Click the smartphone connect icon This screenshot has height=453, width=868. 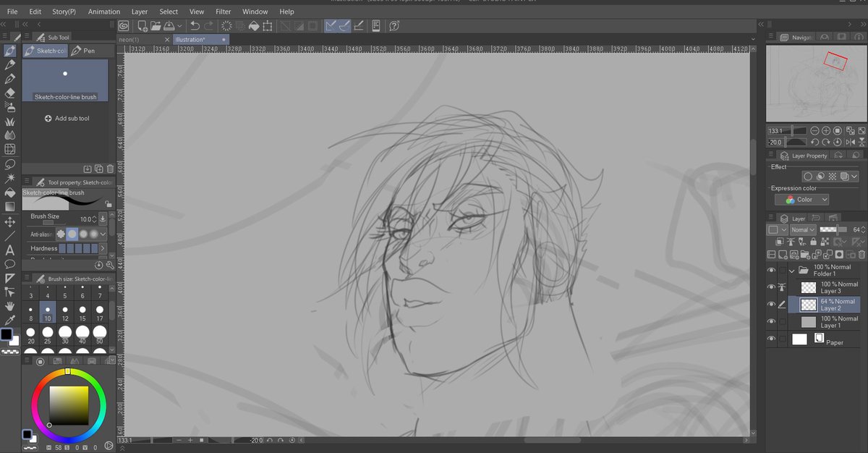coord(376,26)
